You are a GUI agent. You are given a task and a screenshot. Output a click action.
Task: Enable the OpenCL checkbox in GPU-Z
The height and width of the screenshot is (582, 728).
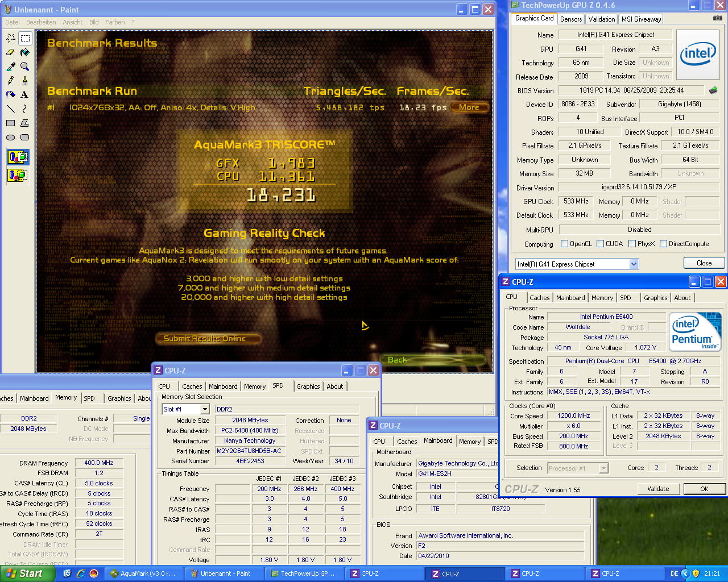[564, 244]
